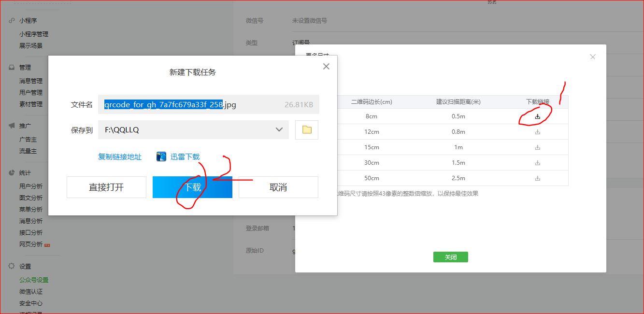The width and height of the screenshot is (644, 314).
Task: Click the download icon in the 8cm row
Action: (538, 116)
